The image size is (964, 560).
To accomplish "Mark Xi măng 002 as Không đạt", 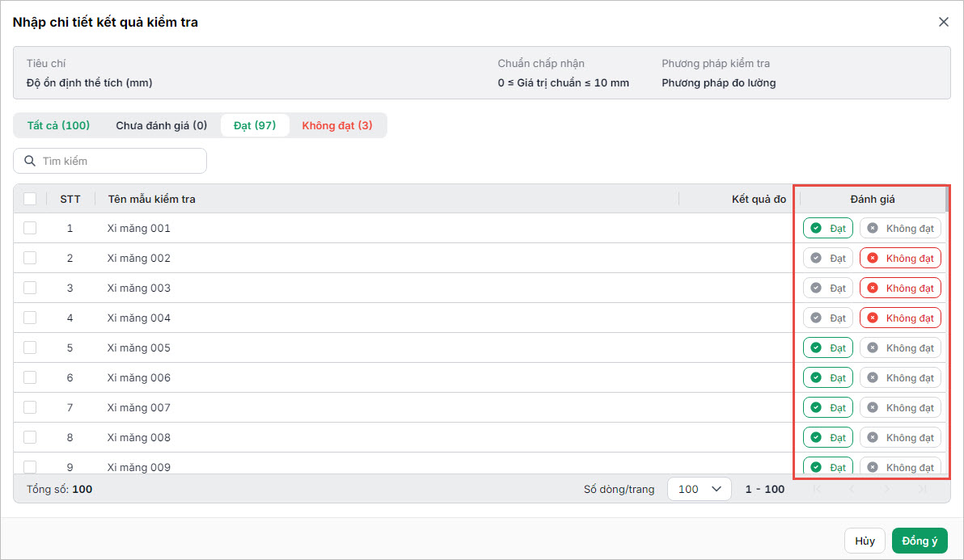I will pos(900,258).
